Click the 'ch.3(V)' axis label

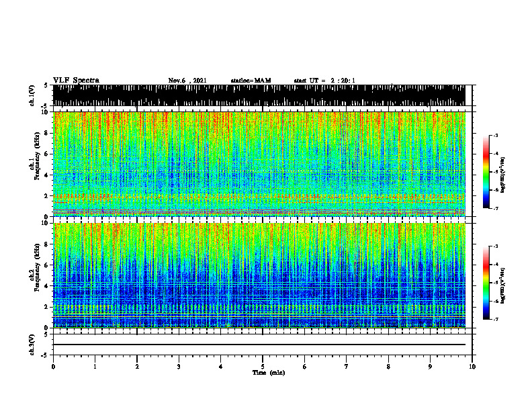click(32, 345)
